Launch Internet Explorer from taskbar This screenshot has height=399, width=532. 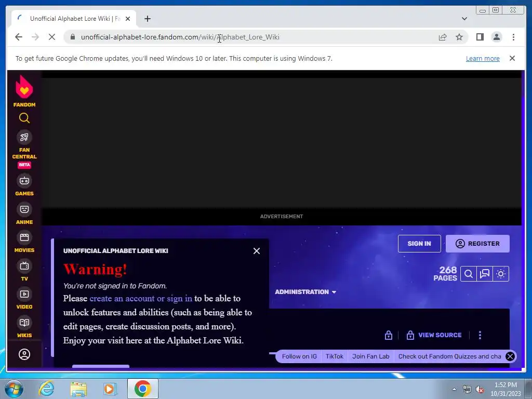[46, 389]
